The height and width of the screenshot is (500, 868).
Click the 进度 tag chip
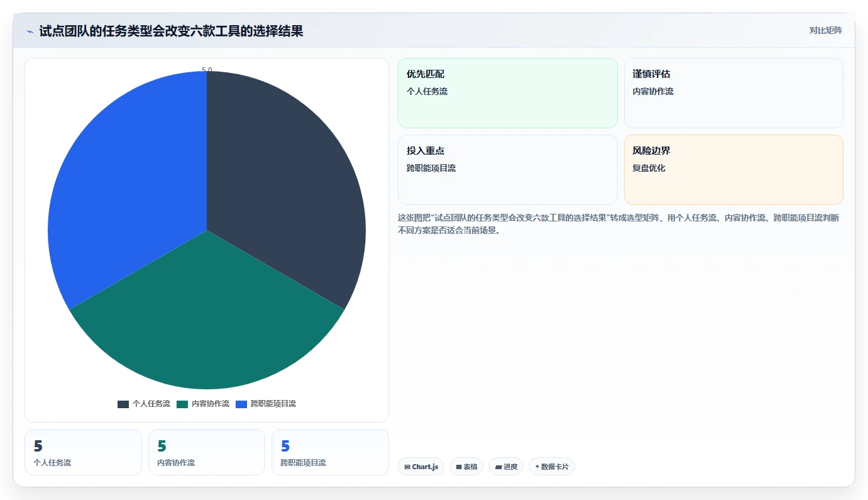pos(506,467)
